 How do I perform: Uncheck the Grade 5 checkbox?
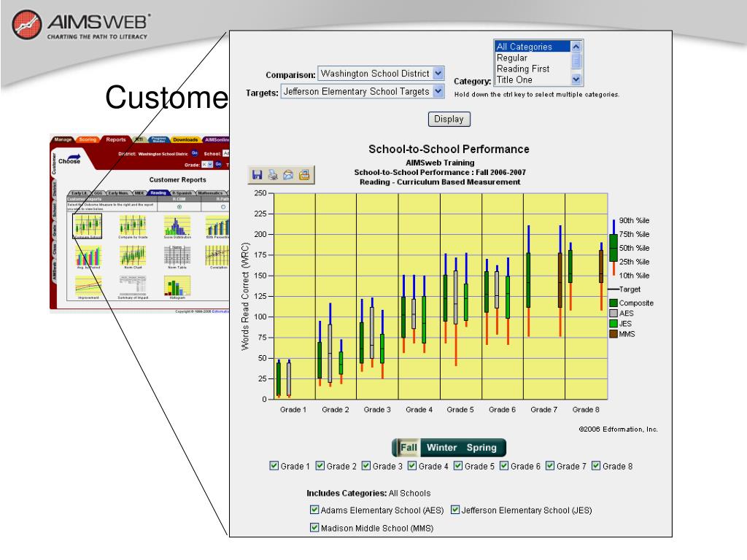pyautogui.click(x=458, y=465)
